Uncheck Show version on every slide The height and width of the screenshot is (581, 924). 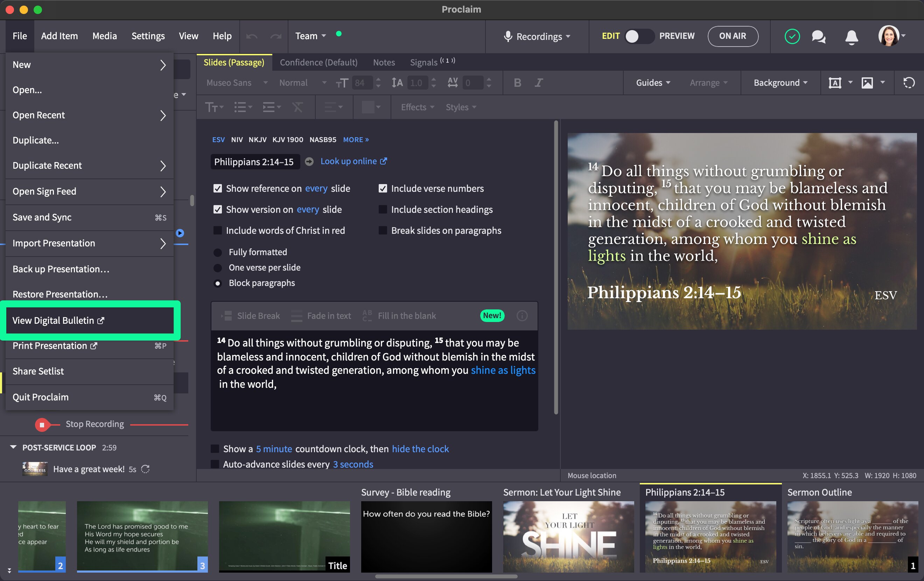[218, 210]
